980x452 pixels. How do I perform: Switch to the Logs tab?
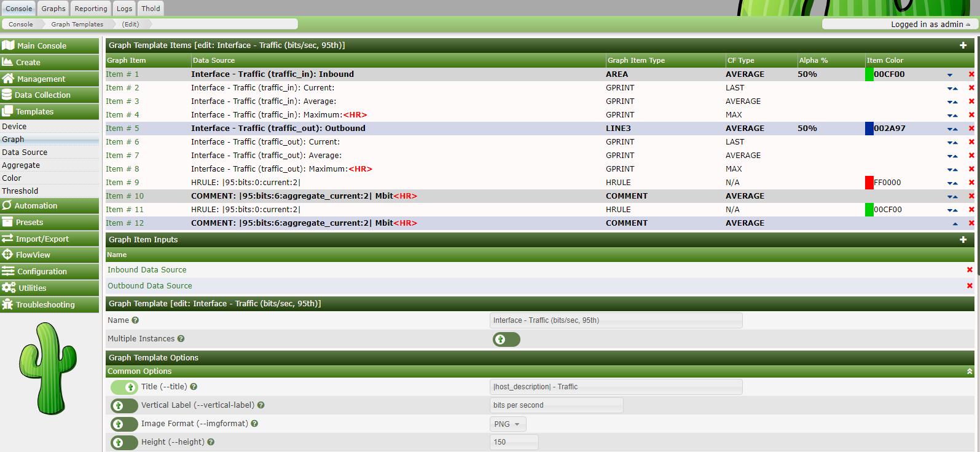coord(124,8)
